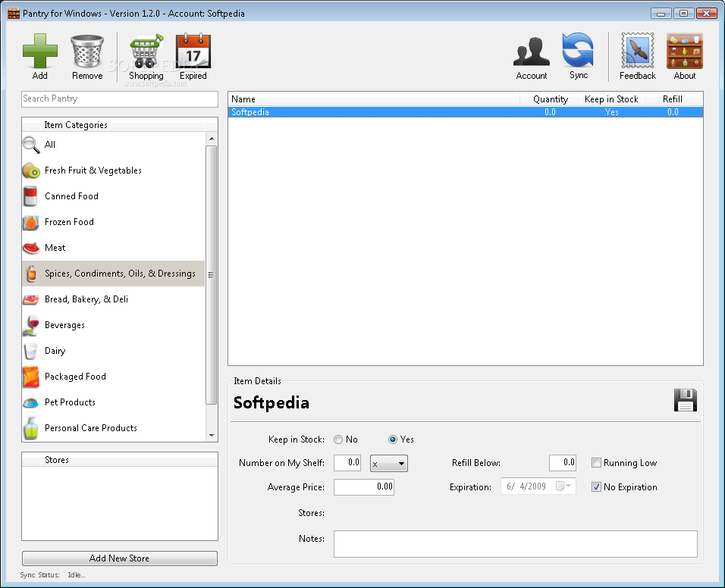
Task: Select the All category magnifier icon
Action: point(31,145)
